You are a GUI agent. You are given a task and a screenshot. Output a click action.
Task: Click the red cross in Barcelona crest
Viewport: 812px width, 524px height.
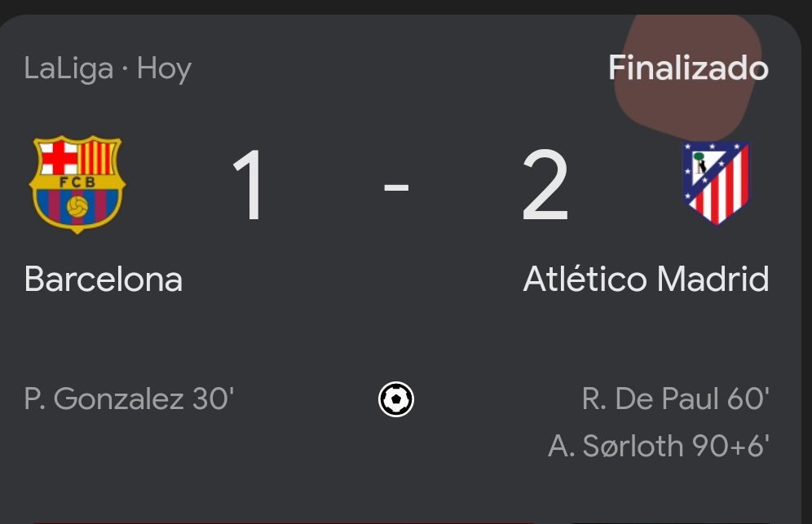point(59,158)
